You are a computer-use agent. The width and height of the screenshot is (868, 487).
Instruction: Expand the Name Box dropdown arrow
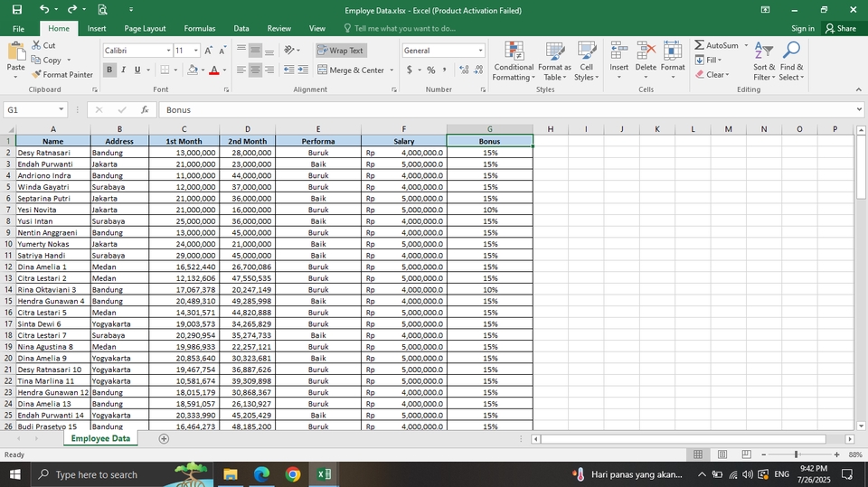click(63, 109)
